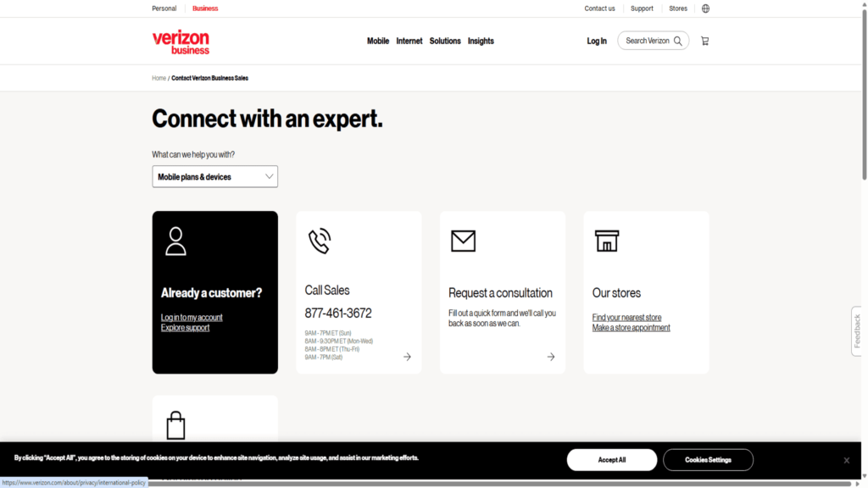Click the envelope icon above Request a consultation
This screenshot has height=488, width=868.
pos(462,241)
